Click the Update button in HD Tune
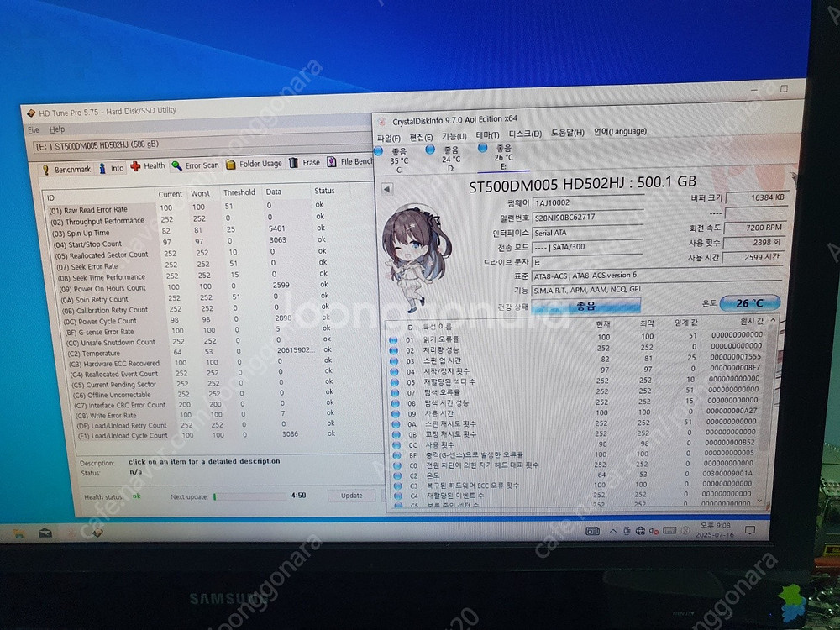Screen dimensions: 840x630 352,496
